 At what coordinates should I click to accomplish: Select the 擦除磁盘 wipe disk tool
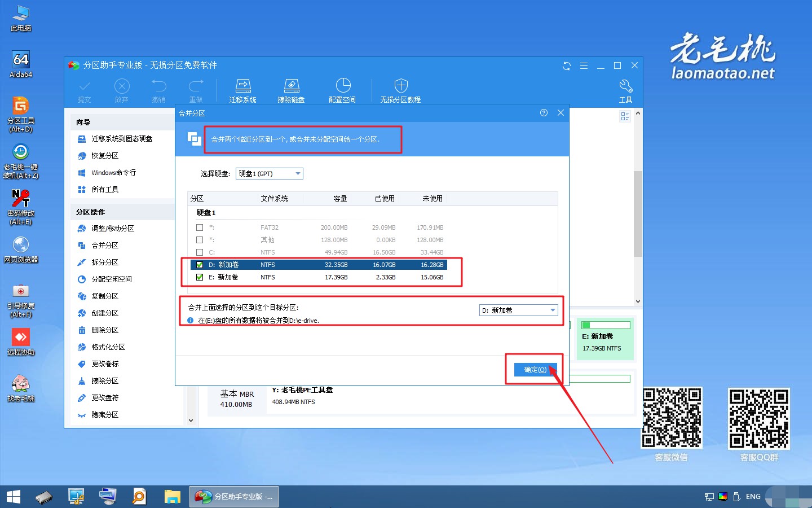click(x=291, y=90)
